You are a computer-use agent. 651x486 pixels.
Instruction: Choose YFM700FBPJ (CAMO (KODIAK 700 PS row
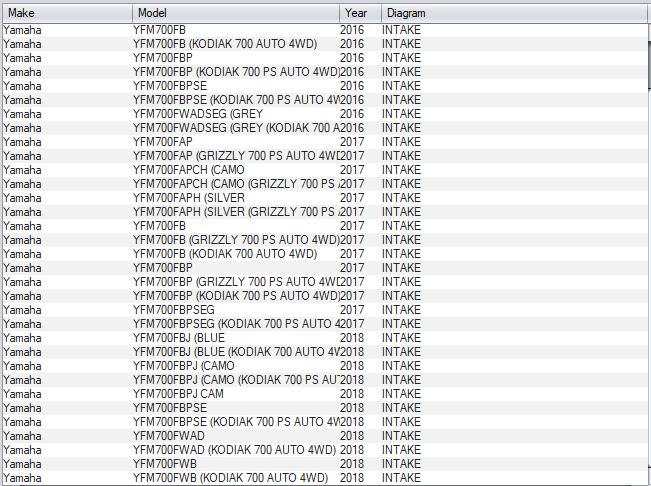pyautogui.click(x=325, y=380)
